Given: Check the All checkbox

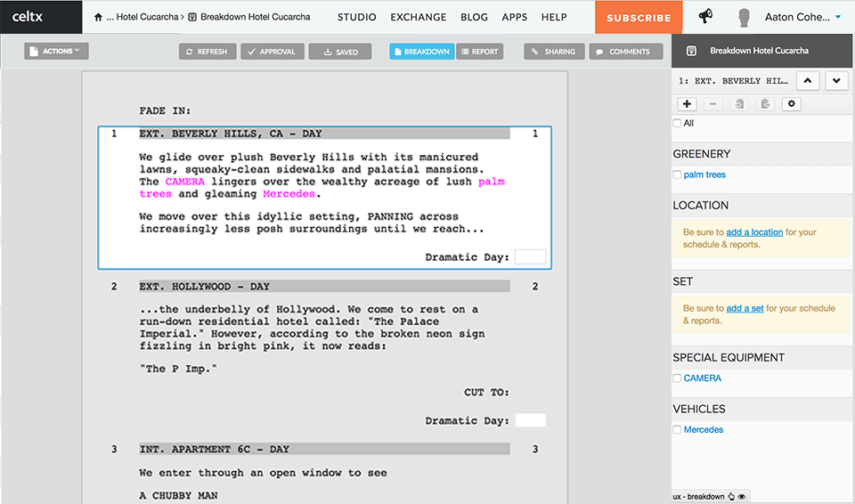Looking at the screenshot, I should (x=677, y=123).
